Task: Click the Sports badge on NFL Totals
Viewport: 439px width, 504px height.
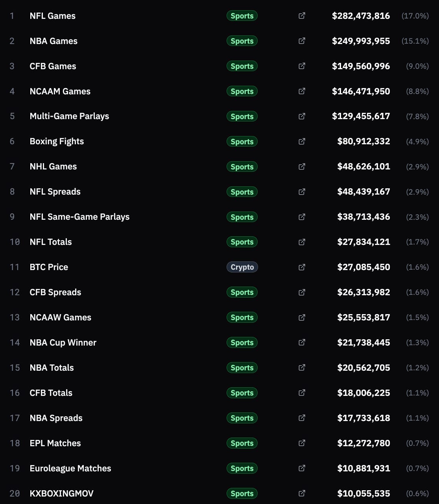Action: point(242,242)
